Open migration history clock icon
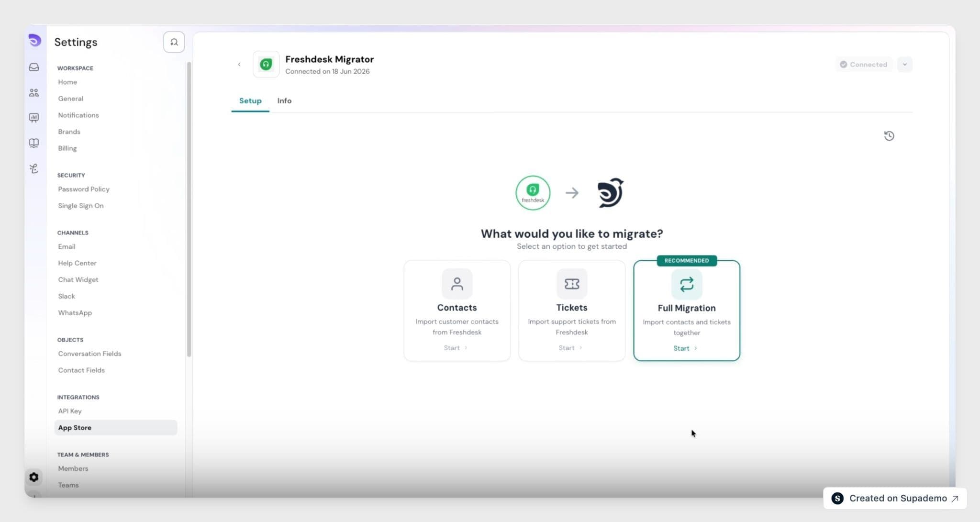Viewport: 980px width, 522px height. pos(889,136)
